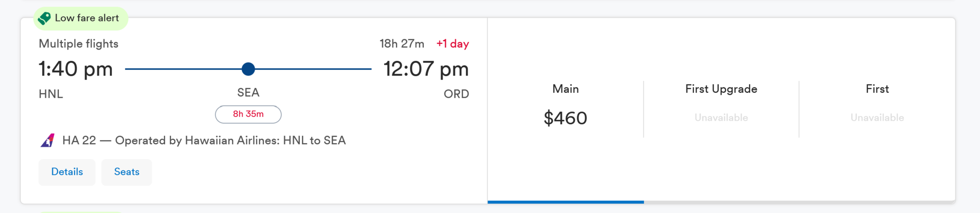
Task: Click the red +1 day indicator
Action: click(452, 44)
